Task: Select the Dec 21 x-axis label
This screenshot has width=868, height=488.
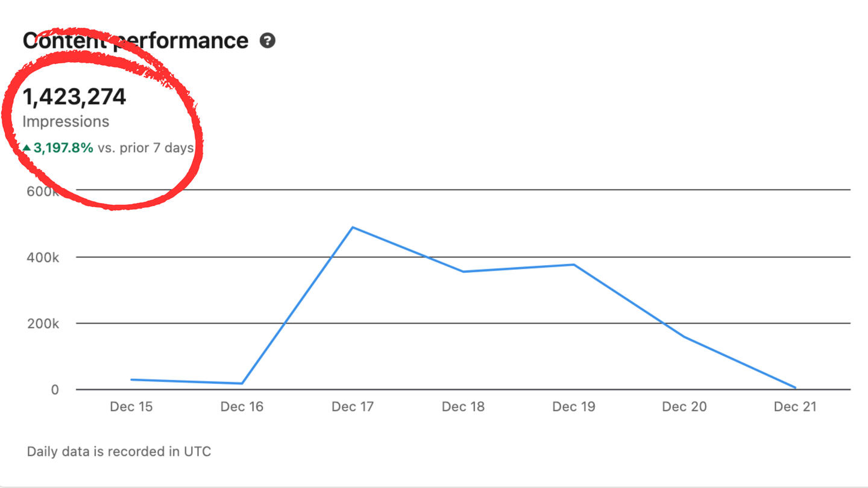Action: [x=795, y=407]
